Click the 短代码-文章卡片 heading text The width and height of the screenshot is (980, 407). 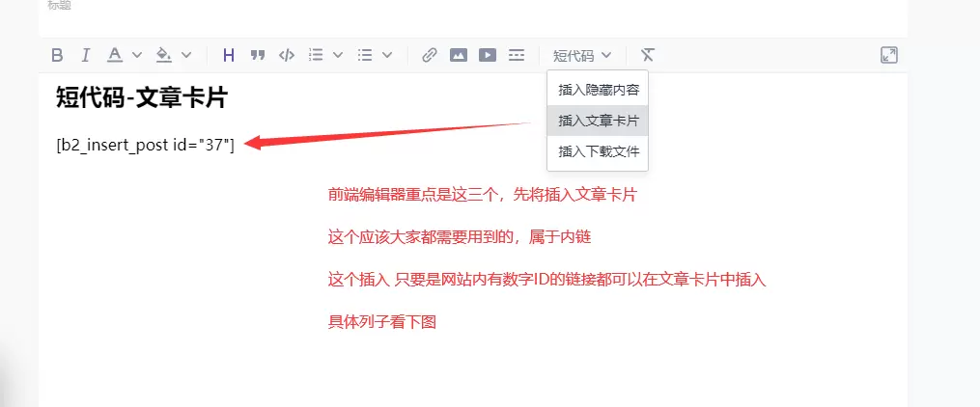pos(142,98)
